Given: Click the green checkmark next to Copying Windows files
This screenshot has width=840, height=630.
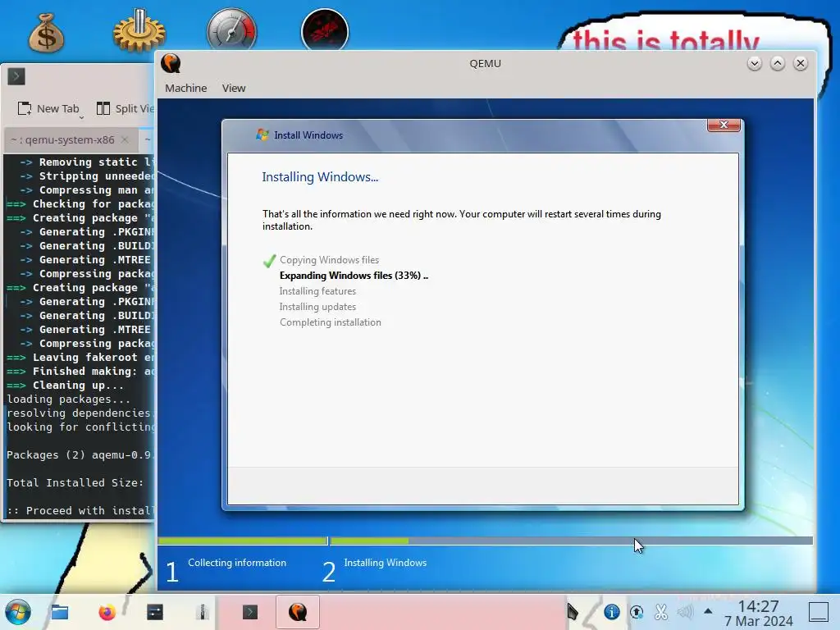Looking at the screenshot, I should coord(269,260).
